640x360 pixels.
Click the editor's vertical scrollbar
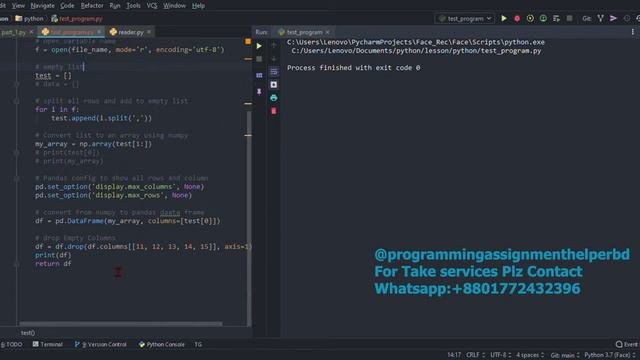click(x=249, y=218)
